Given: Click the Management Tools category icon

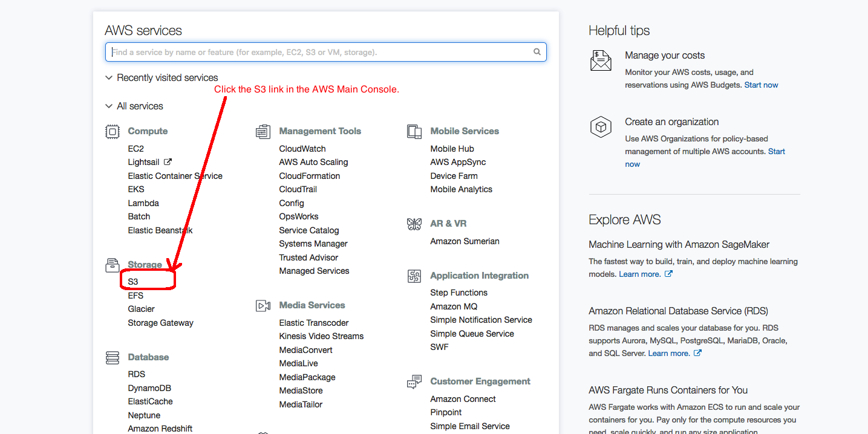Looking at the screenshot, I should pos(263,131).
